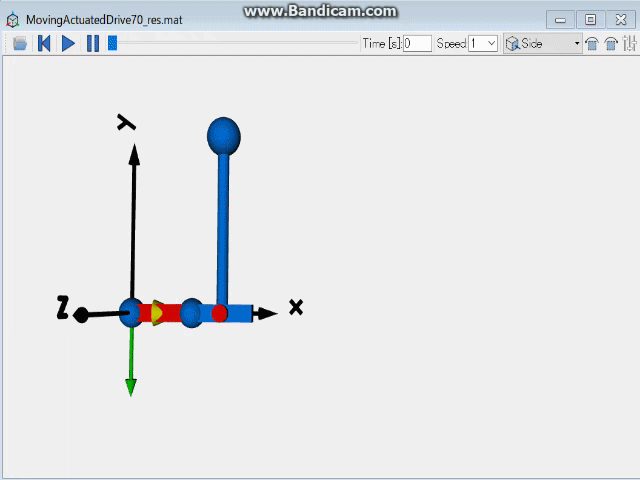The image size is (640, 480).
Task: Click the cube view icon beside Side
Action: tap(512, 43)
